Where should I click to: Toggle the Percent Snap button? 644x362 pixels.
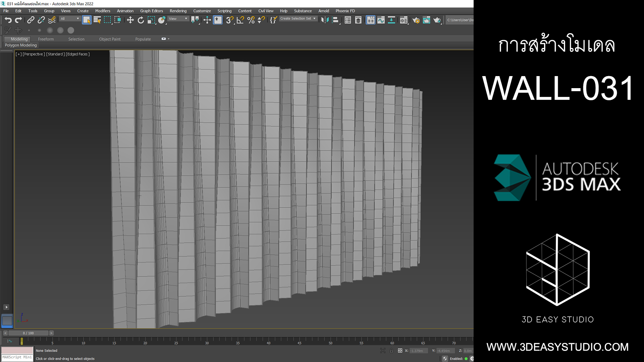(251, 20)
